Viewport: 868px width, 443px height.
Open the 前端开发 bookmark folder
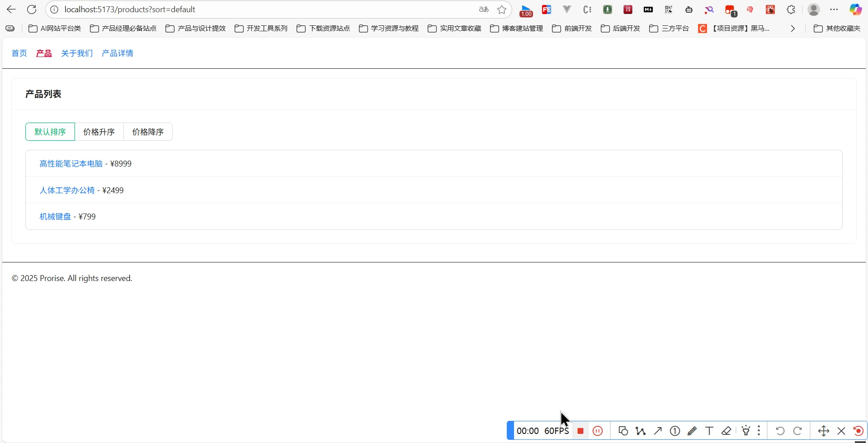[572, 29]
